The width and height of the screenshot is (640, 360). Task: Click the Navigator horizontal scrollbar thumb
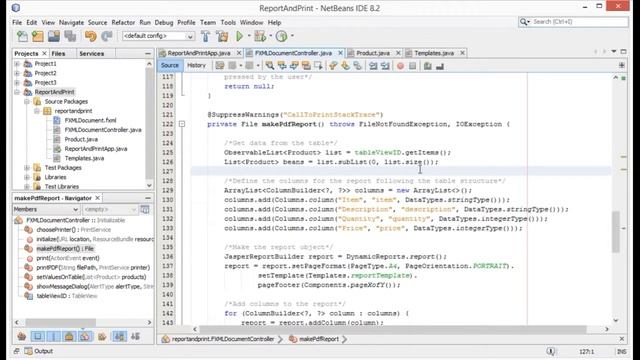61,322
